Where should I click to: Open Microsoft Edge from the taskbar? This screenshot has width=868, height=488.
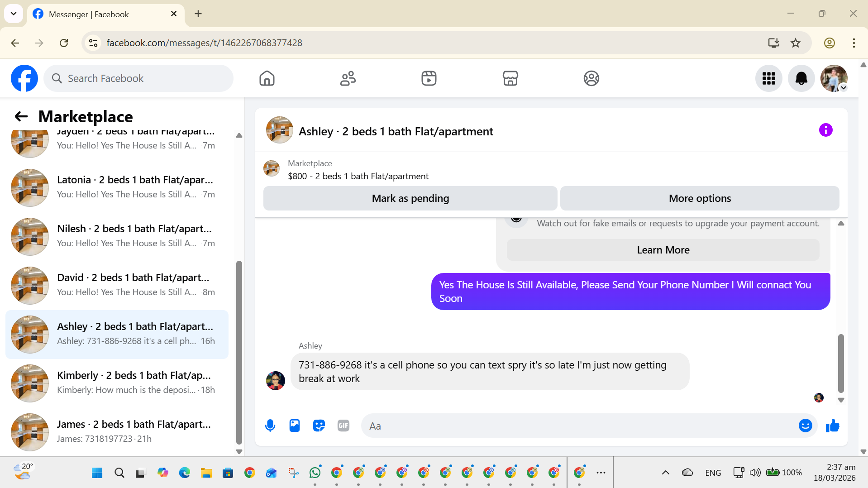coord(184,473)
